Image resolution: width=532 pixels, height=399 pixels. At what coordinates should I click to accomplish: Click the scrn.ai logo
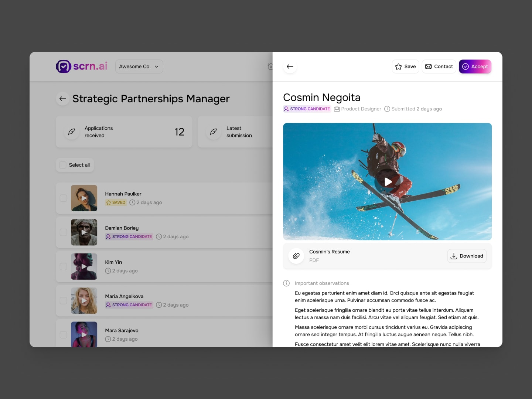click(x=82, y=66)
